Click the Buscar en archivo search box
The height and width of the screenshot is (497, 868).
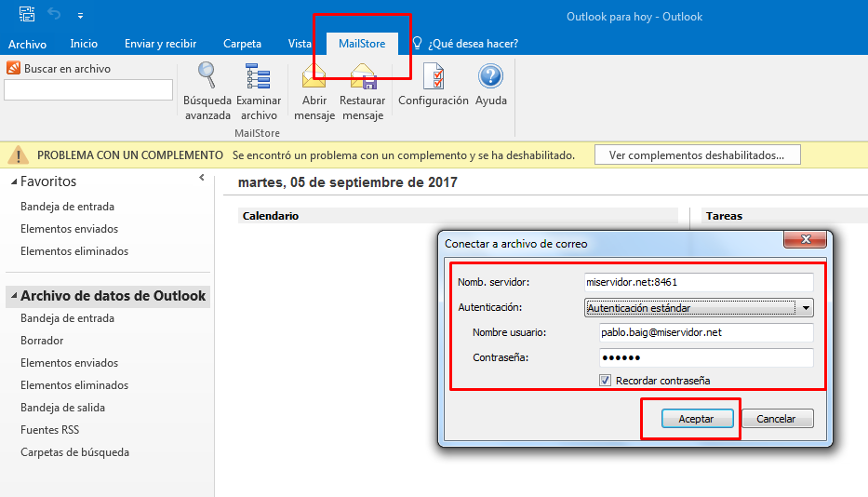(88, 89)
